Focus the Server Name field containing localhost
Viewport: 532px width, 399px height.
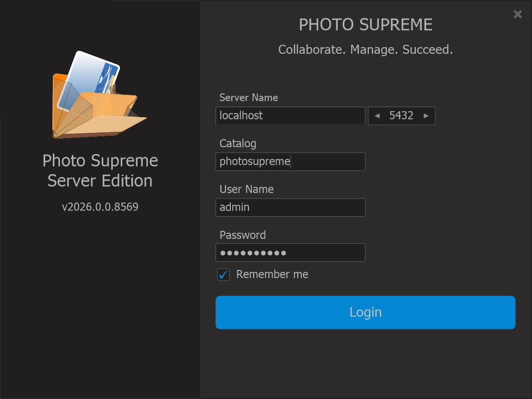[290, 116]
